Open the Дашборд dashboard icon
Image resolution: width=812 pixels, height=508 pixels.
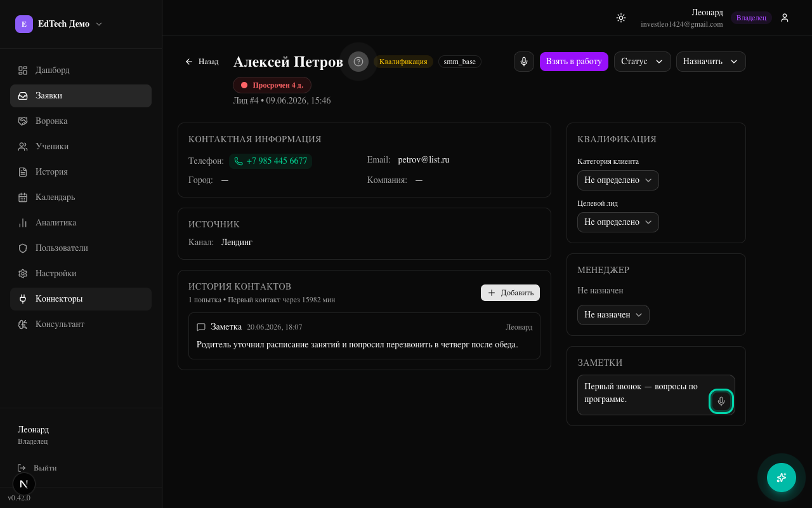23,70
